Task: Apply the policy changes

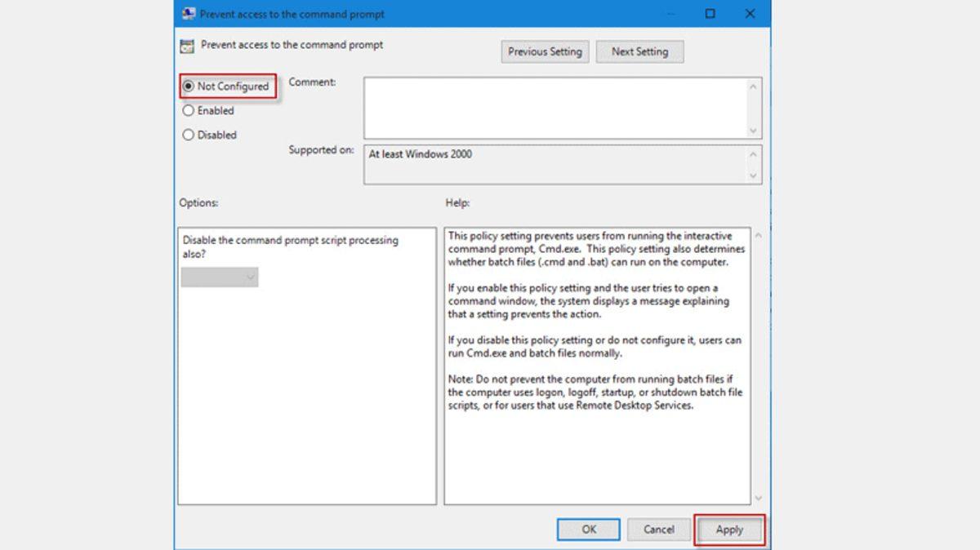Action: click(729, 530)
